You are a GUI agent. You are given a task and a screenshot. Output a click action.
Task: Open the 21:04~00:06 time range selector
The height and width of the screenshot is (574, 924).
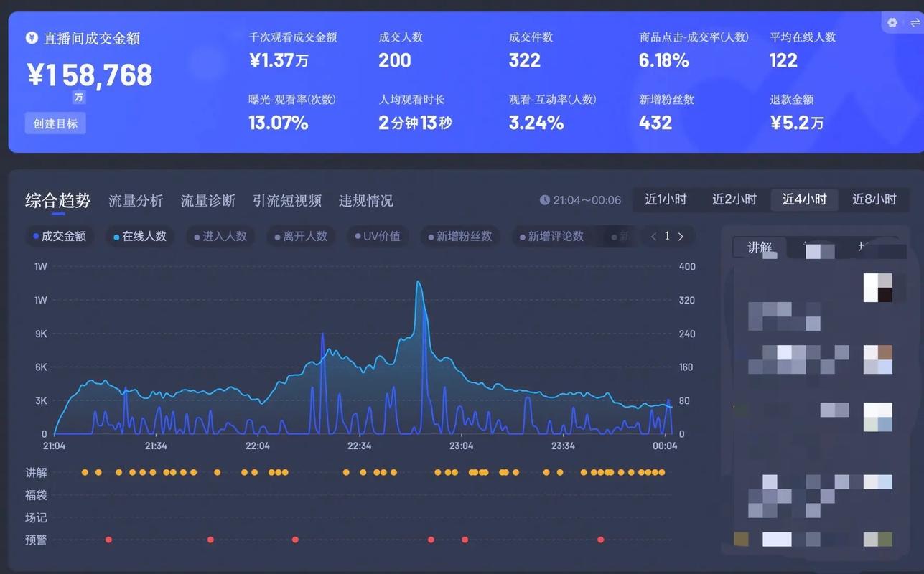coord(580,200)
